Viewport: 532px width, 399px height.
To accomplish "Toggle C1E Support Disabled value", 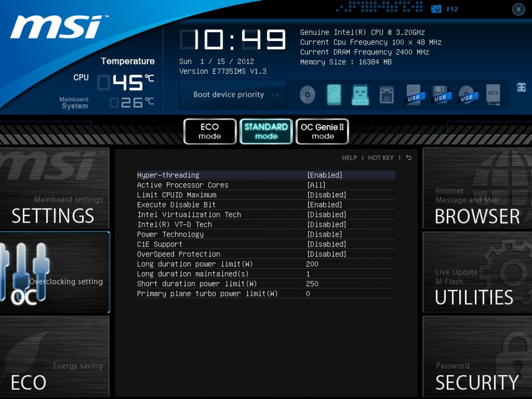I will point(326,244).
